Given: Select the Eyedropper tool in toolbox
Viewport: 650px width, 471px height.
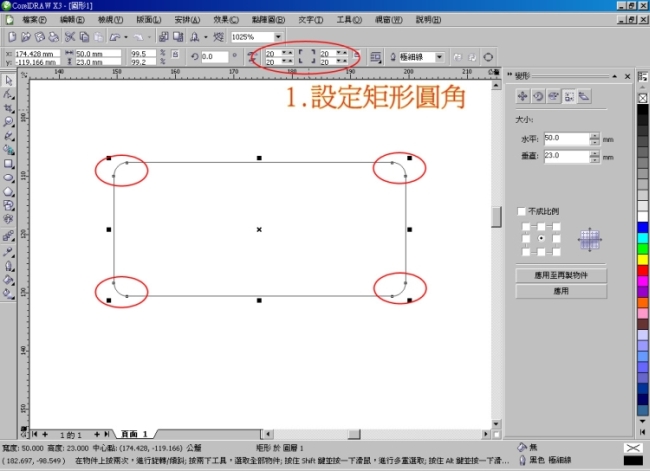Looking at the screenshot, I should click(8, 252).
